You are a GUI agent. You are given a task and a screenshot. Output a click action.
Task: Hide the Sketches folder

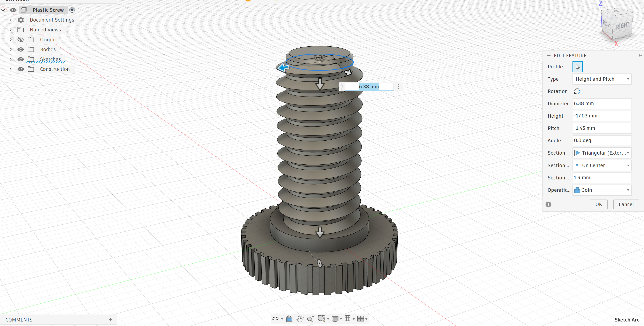pyautogui.click(x=21, y=59)
